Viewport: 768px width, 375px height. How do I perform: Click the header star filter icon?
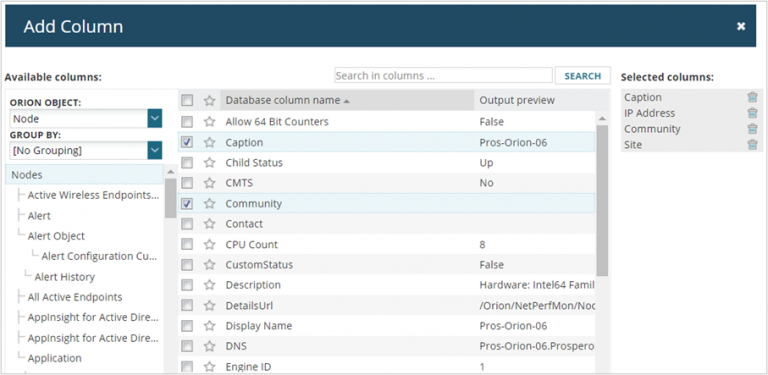coord(210,100)
